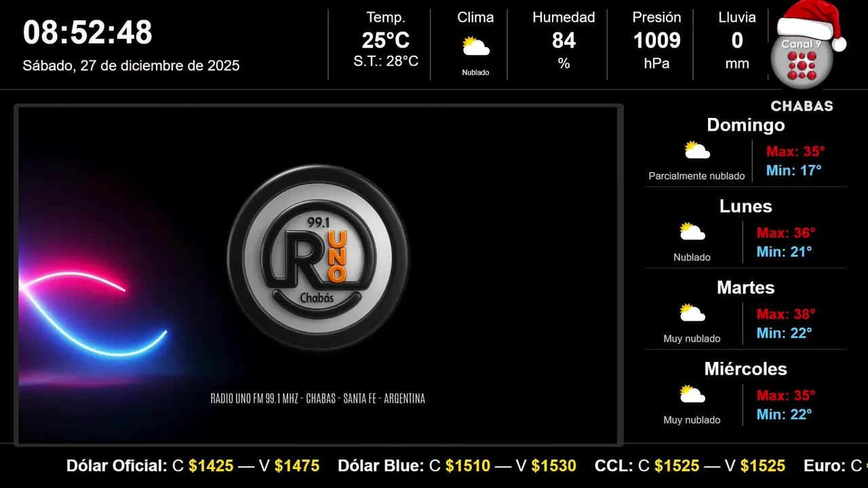Click Martes Max: 38° temperature

click(786, 314)
